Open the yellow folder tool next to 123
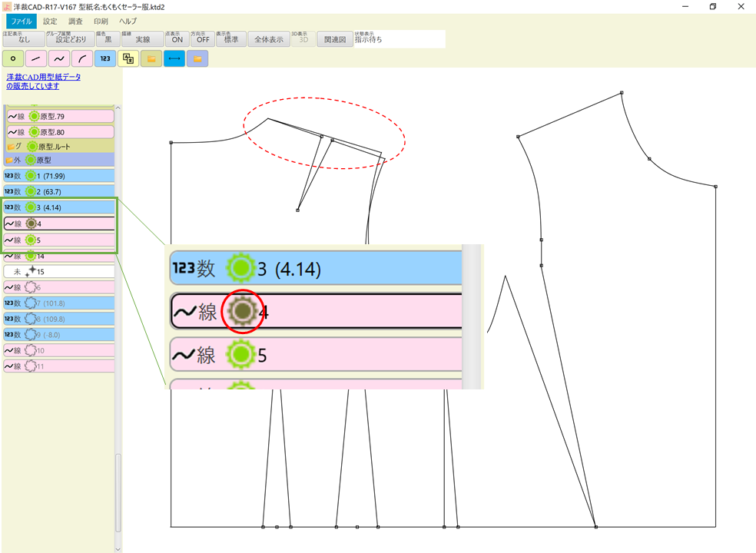Image resolution: width=756 pixels, height=553 pixels. 151,58
